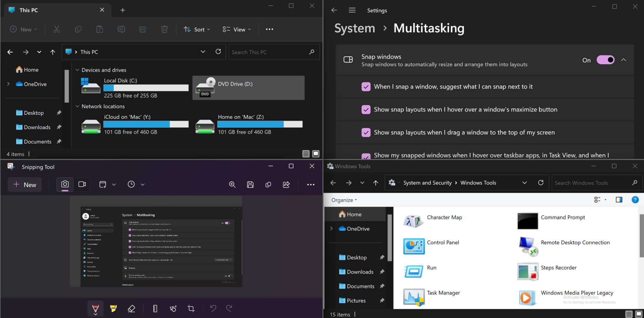
Task: Open the View menu in This PC
Action: 236,29
